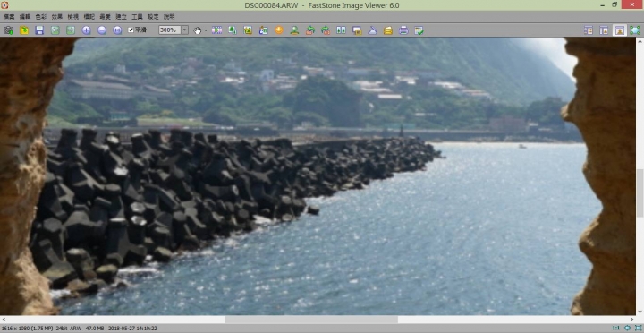This screenshot has height=333, width=644.
Task: Open the 編輯 menu
Action: click(25, 17)
